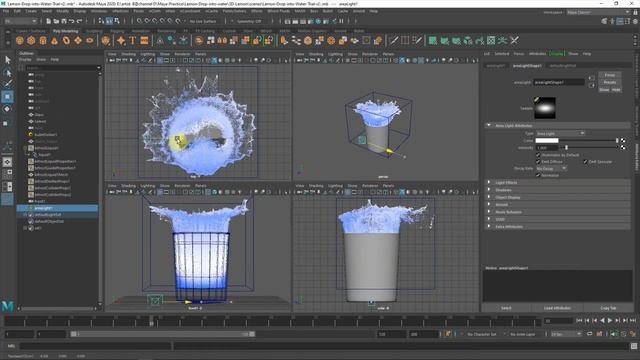640x360 pixels.
Task: Click the SVG shelf icon
Action: tap(144, 40)
